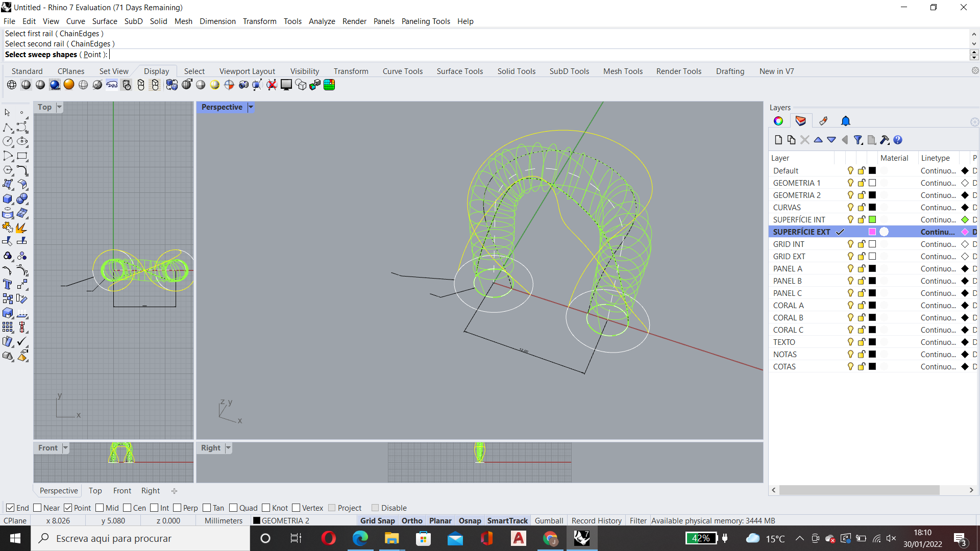The height and width of the screenshot is (551, 980).
Task: Open the Properties color wheel panel icon
Action: pyautogui.click(x=778, y=121)
